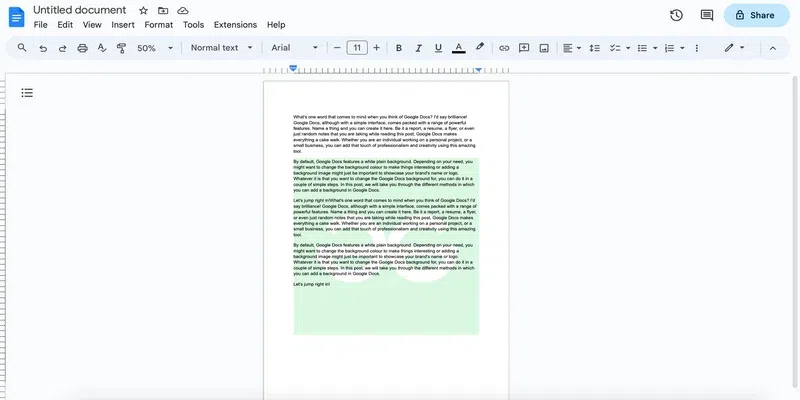Expand the bulleted list options arrow

point(655,48)
